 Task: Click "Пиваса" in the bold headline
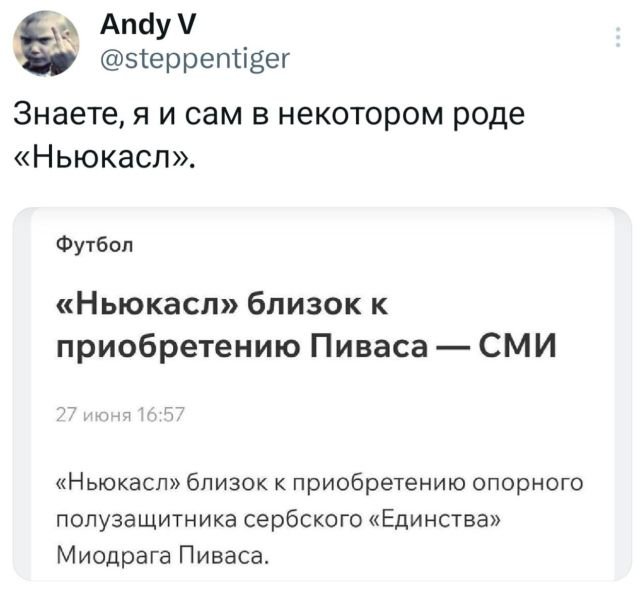coord(364,346)
